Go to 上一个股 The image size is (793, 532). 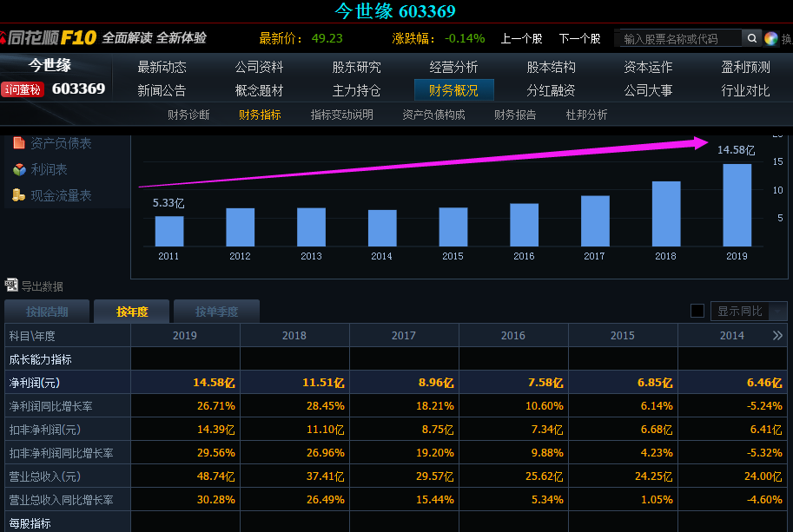[x=521, y=38]
